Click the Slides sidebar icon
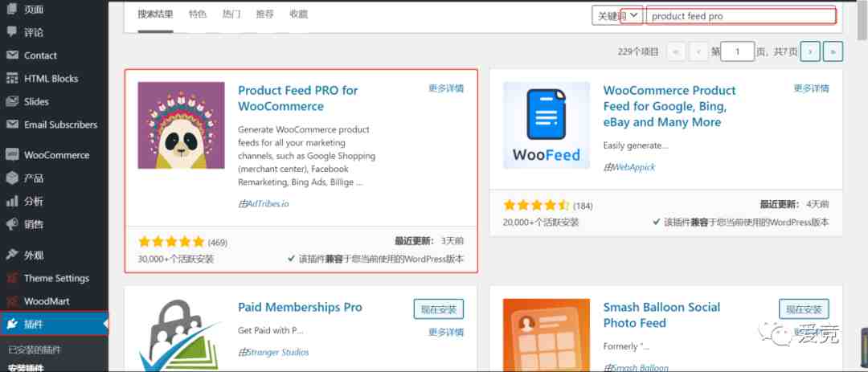The width and height of the screenshot is (868, 372). [x=11, y=102]
